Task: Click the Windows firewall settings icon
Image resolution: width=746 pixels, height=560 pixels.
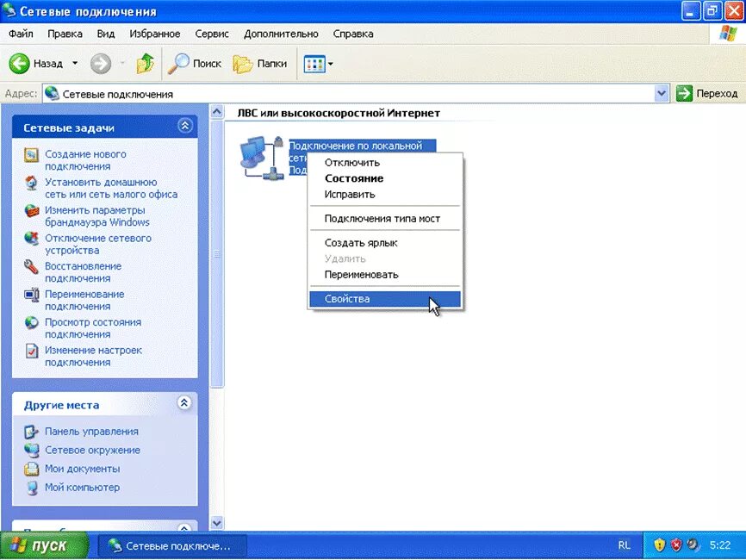Action: point(31,211)
